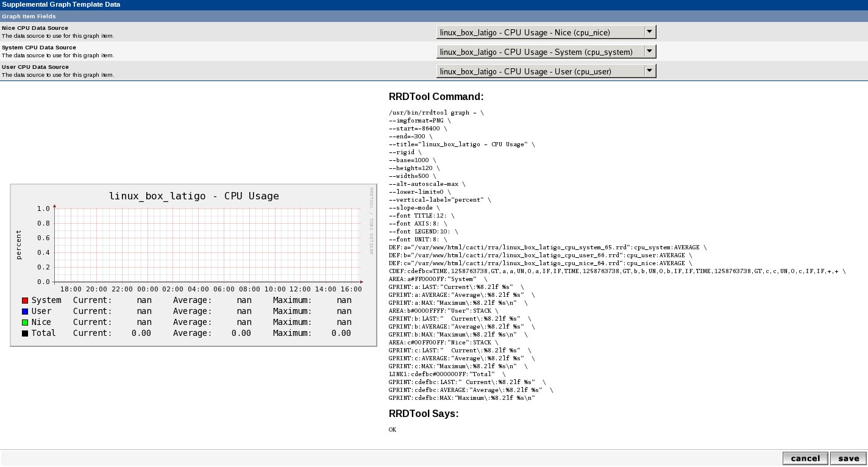Click the '--font TITLE:12:' command line
This screenshot has height=467, width=868.
tap(422, 216)
